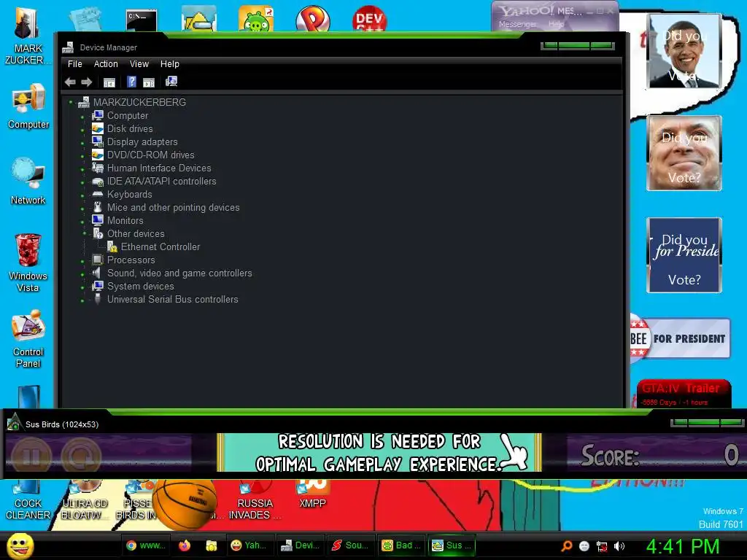Click the network tray icon

pyautogui.click(x=602, y=546)
